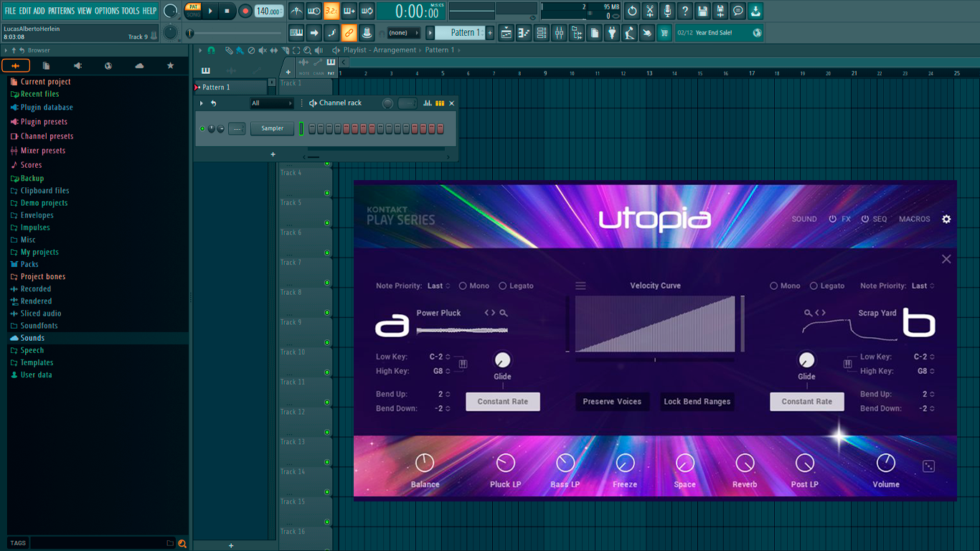Click the Lock Bend Ranges button
This screenshot has height=551, width=980.
pos(697,402)
